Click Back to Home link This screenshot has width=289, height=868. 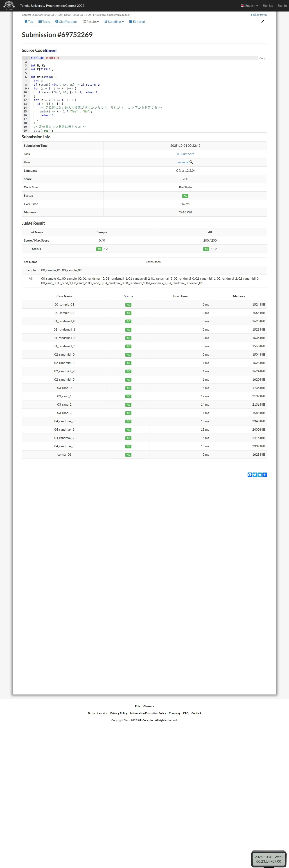(x=259, y=14)
